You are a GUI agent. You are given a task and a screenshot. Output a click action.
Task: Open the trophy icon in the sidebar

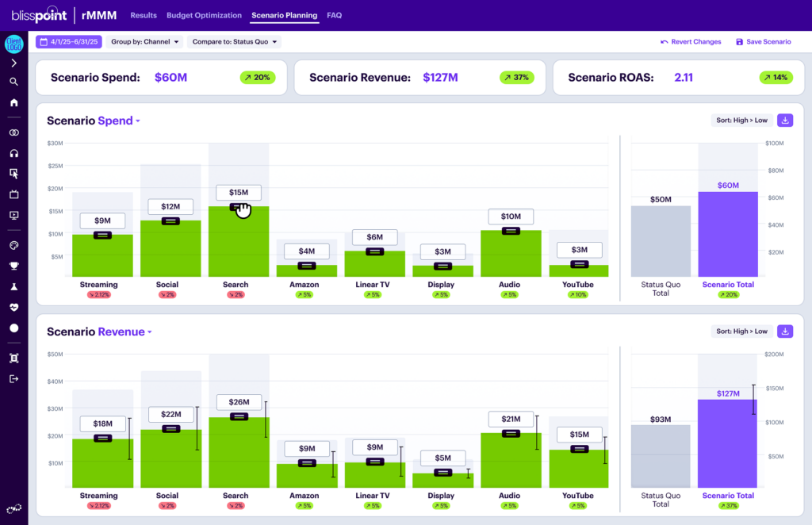(14, 266)
